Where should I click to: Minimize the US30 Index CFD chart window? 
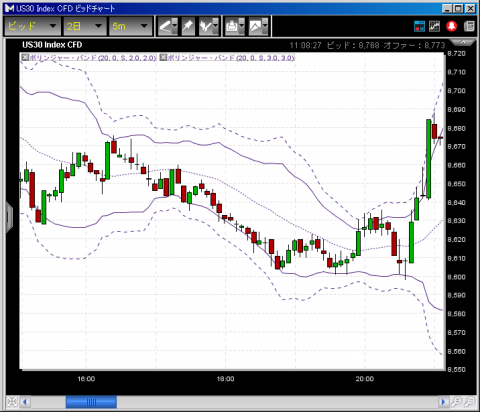tap(447, 8)
